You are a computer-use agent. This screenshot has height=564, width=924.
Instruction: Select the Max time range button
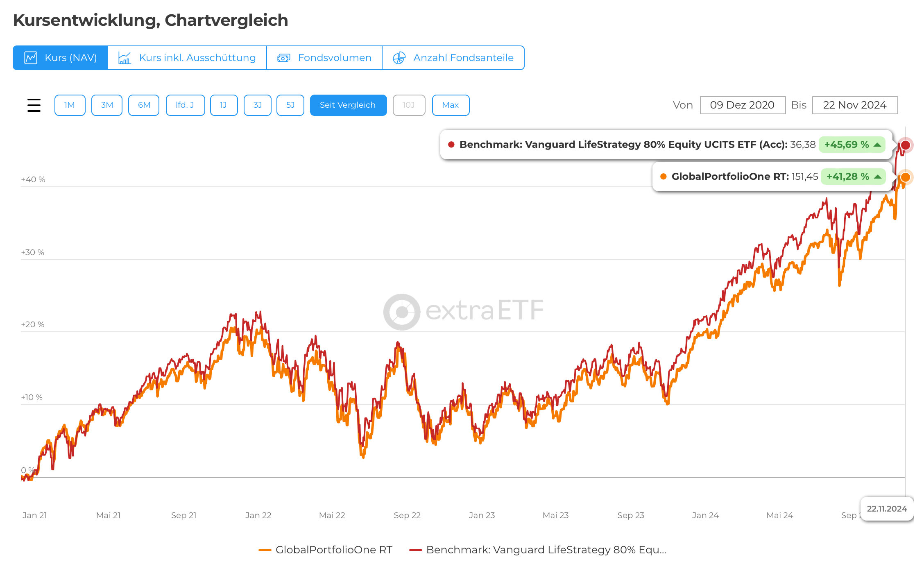(x=450, y=105)
